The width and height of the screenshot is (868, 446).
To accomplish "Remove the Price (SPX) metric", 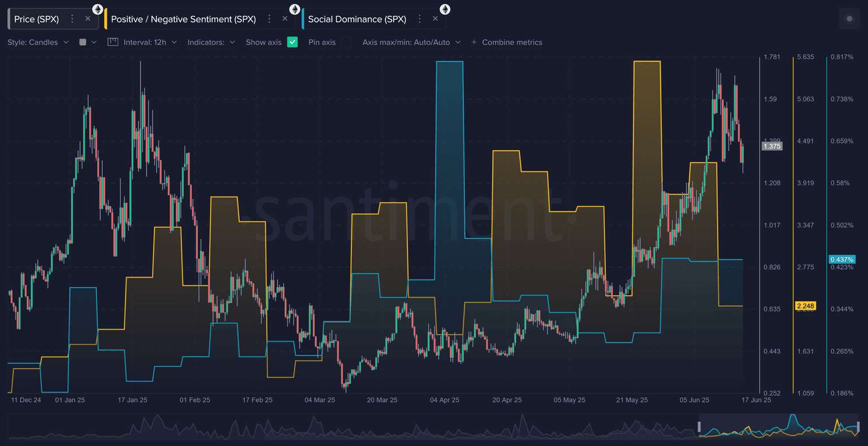I will pyautogui.click(x=88, y=19).
